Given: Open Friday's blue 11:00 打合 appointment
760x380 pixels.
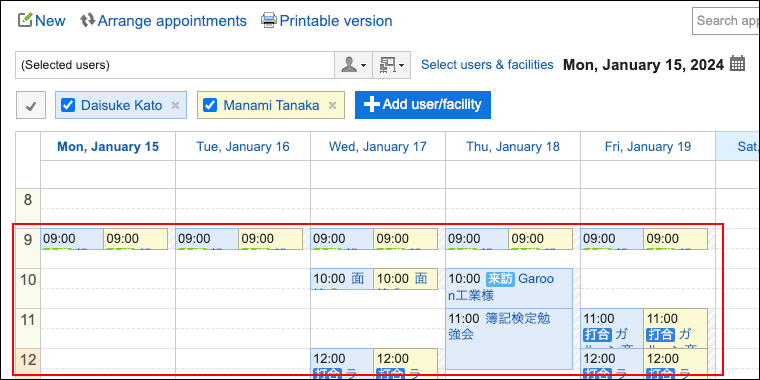Looking at the screenshot, I should pos(612,328).
